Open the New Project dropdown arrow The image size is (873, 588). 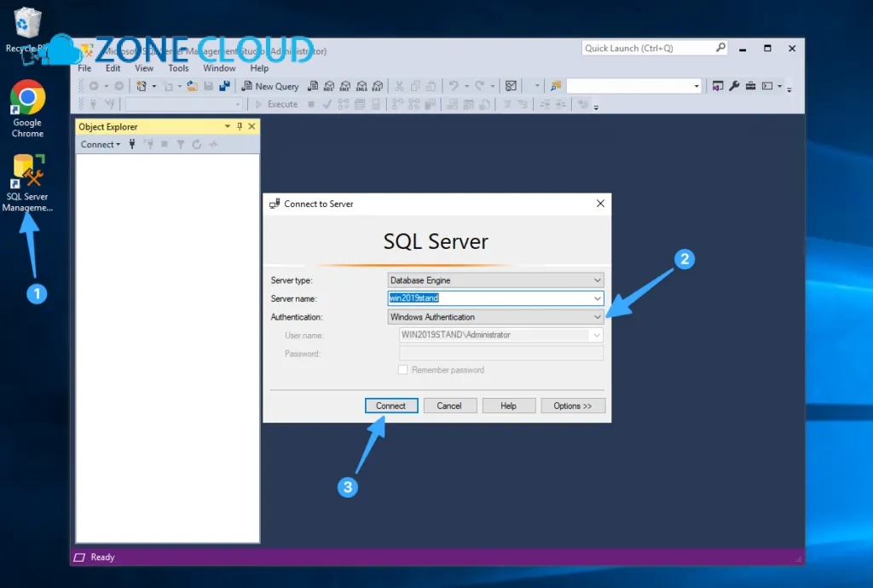click(154, 86)
